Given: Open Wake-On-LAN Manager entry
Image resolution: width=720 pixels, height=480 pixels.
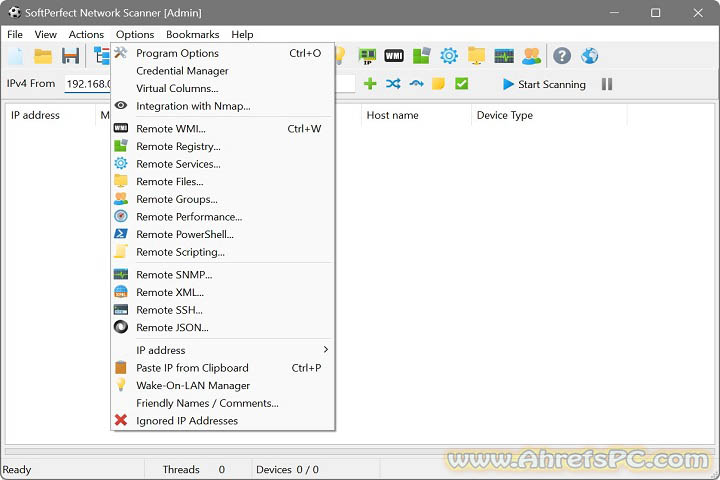Looking at the screenshot, I should pyautogui.click(x=223, y=385).
